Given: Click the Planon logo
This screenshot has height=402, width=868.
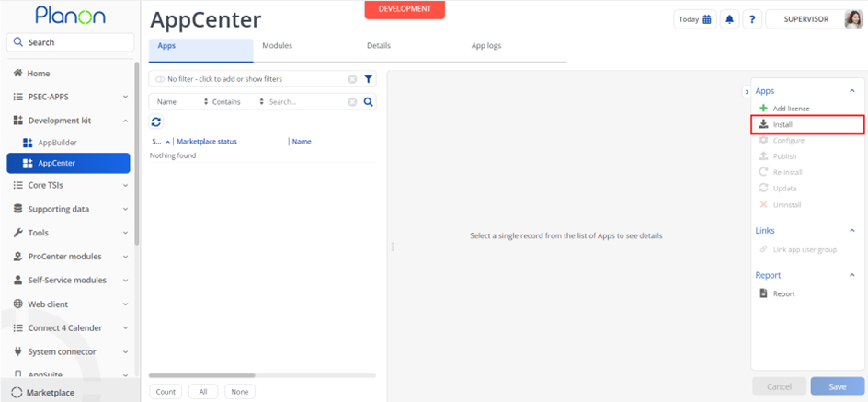Looking at the screenshot, I should [x=70, y=16].
